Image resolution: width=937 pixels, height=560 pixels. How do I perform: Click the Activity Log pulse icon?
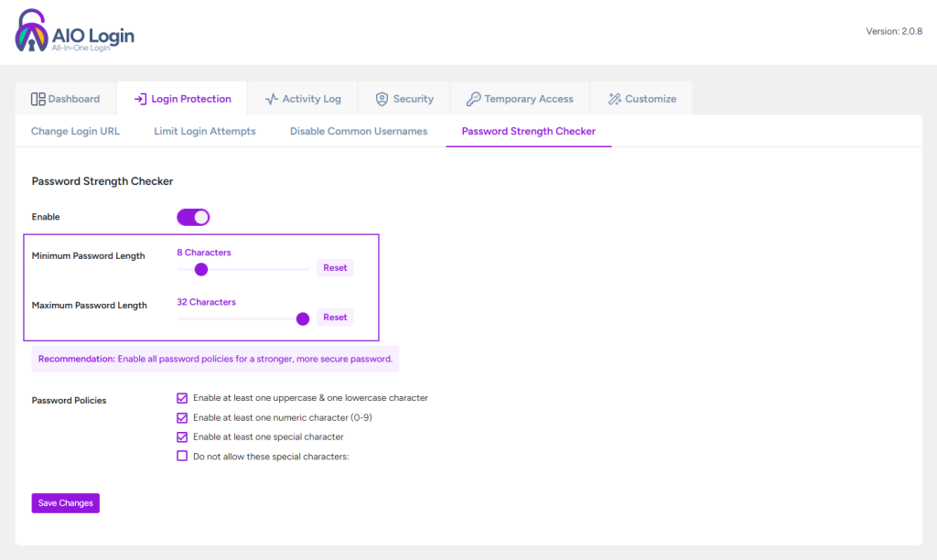[x=271, y=99]
